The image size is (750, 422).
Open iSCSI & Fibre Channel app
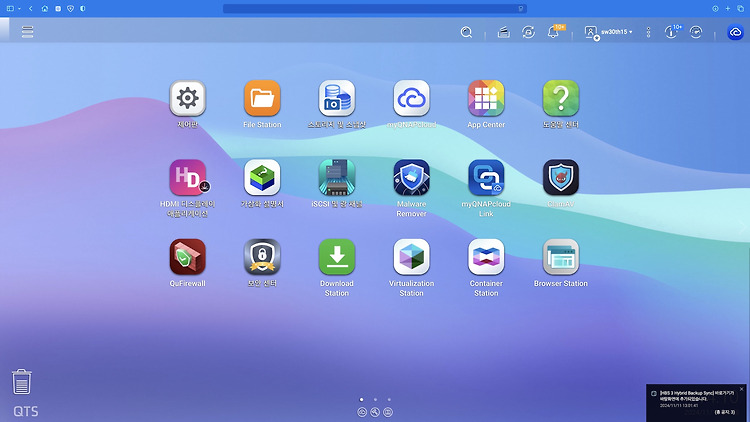point(337,178)
